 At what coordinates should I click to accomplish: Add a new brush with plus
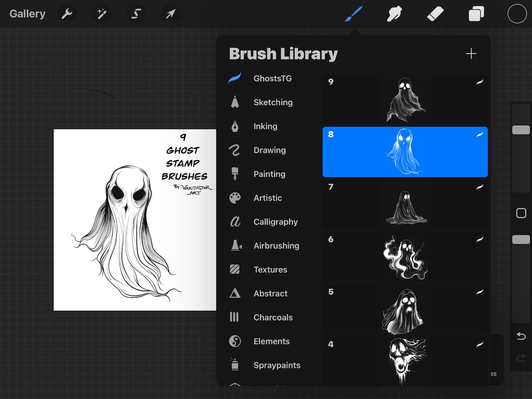[x=471, y=54]
